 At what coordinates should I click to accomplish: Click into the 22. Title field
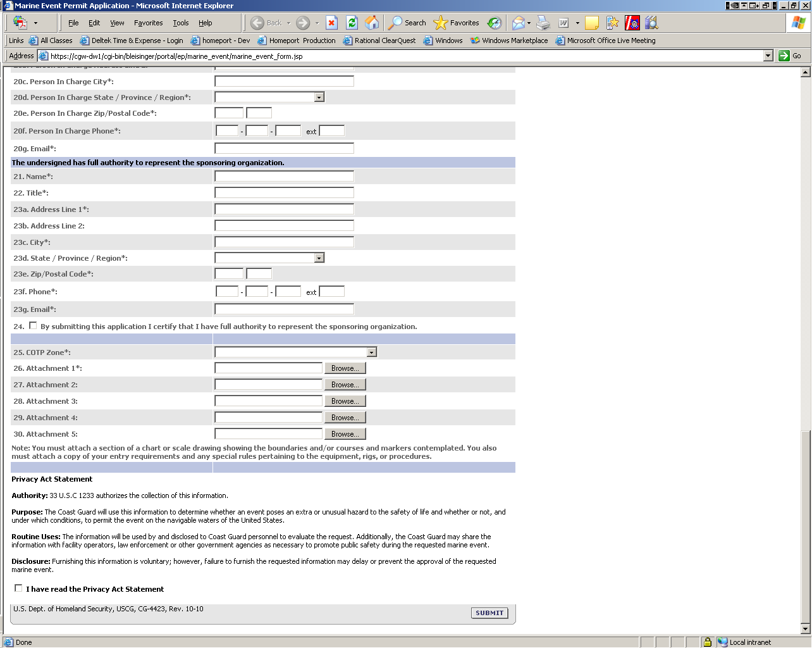tap(285, 193)
